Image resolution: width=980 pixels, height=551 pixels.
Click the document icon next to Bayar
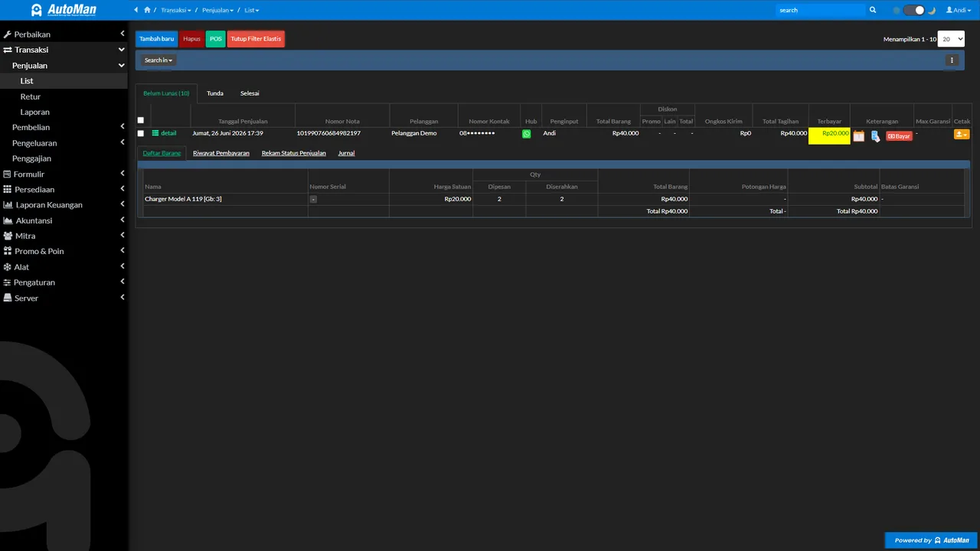(875, 136)
